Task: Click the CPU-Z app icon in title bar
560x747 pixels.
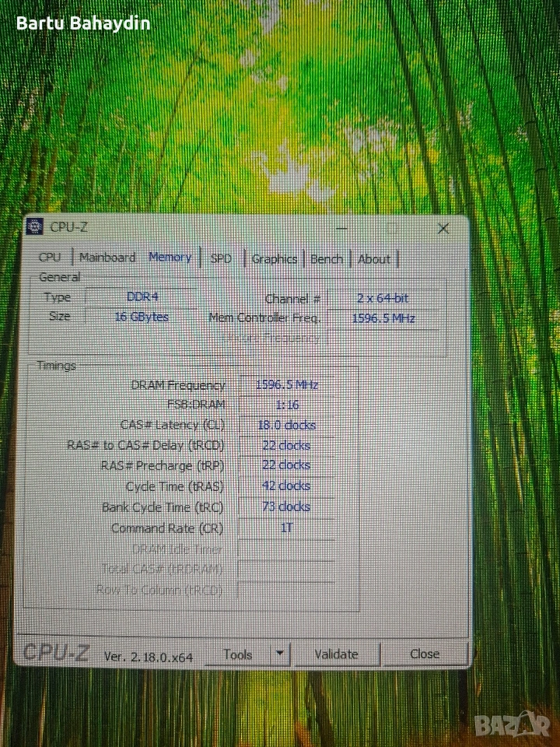Action: [34, 226]
